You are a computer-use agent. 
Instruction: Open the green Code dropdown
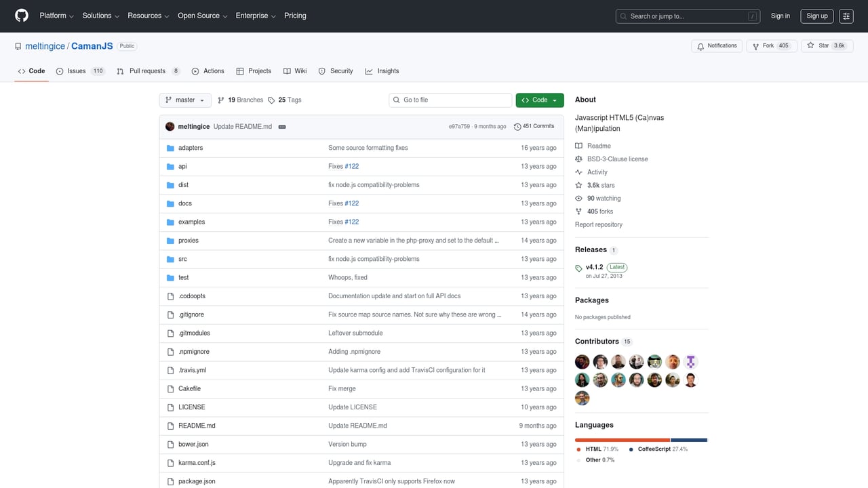pyautogui.click(x=539, y=100)
